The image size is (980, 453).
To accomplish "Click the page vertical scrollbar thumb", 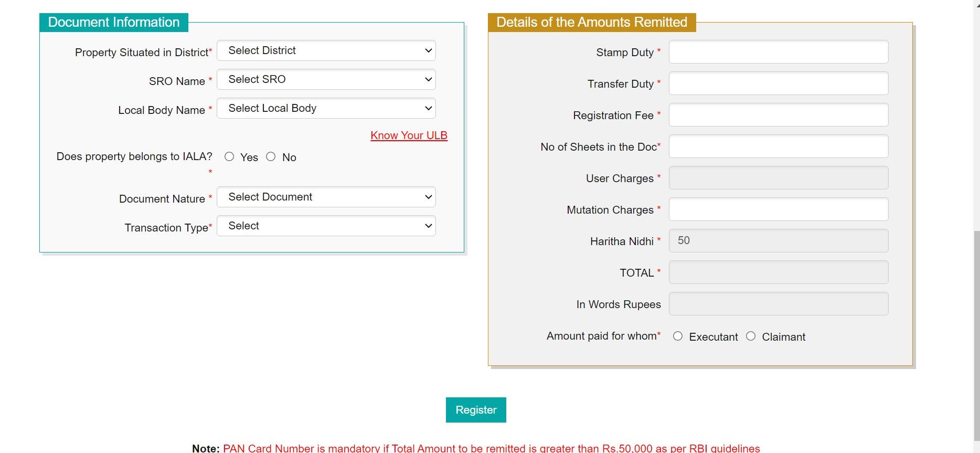I will click(x=976, y=336).
